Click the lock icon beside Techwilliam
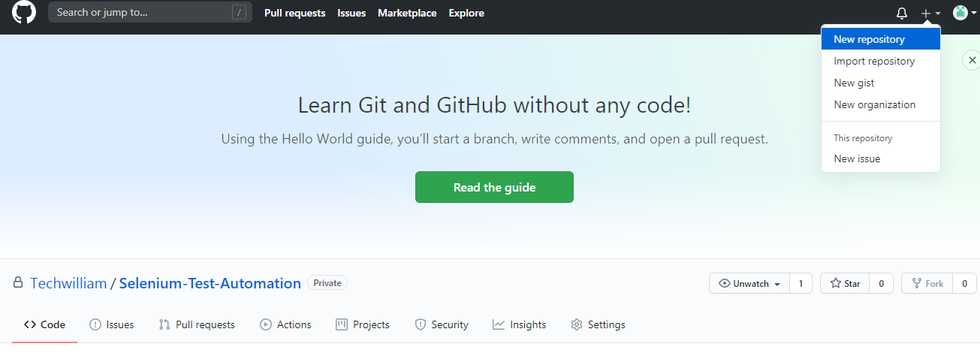 click(17, 283)
